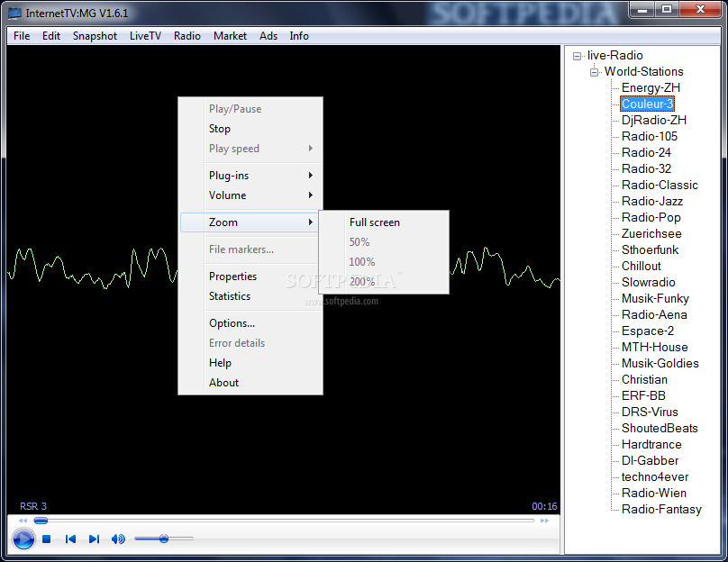Open the Edit menu
This screenshot has height=562, width=728.
51,36
